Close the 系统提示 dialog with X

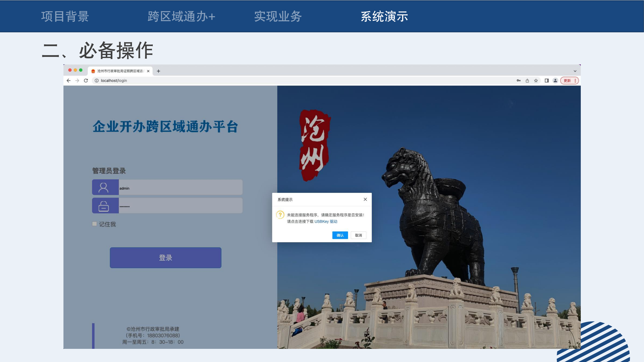(365, 199)
